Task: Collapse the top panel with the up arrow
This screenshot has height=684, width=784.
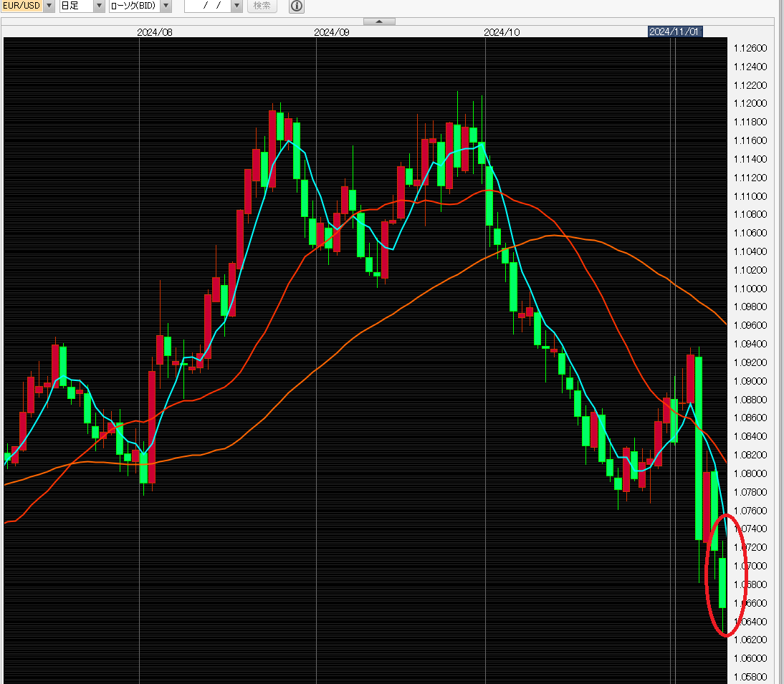Action: coord(380,21)
